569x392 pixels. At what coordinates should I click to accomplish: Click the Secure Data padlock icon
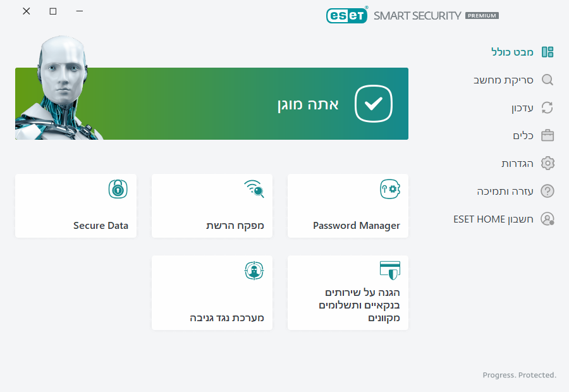[118, 188]
